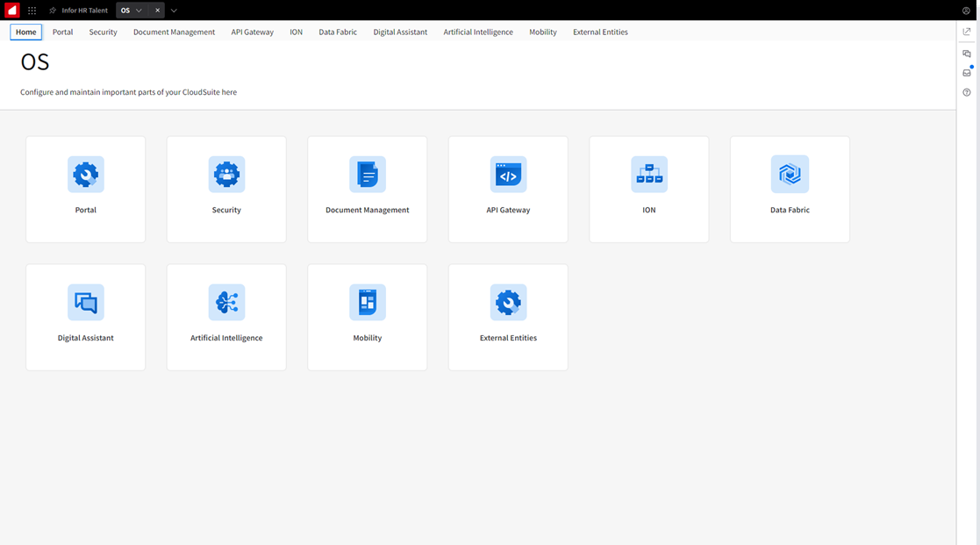Click the Security card label
This screenshot has width=980, height=545.
click(x=226, y=210)
